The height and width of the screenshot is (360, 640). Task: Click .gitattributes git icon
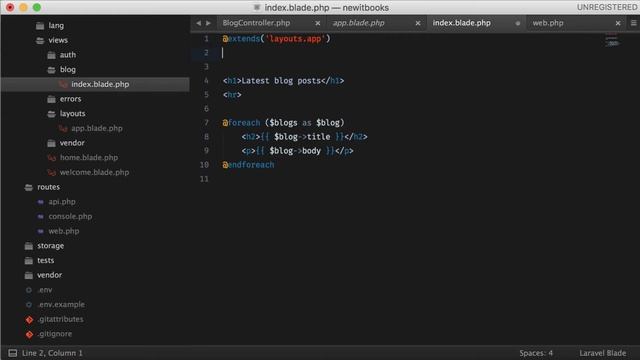pos(29,320)
